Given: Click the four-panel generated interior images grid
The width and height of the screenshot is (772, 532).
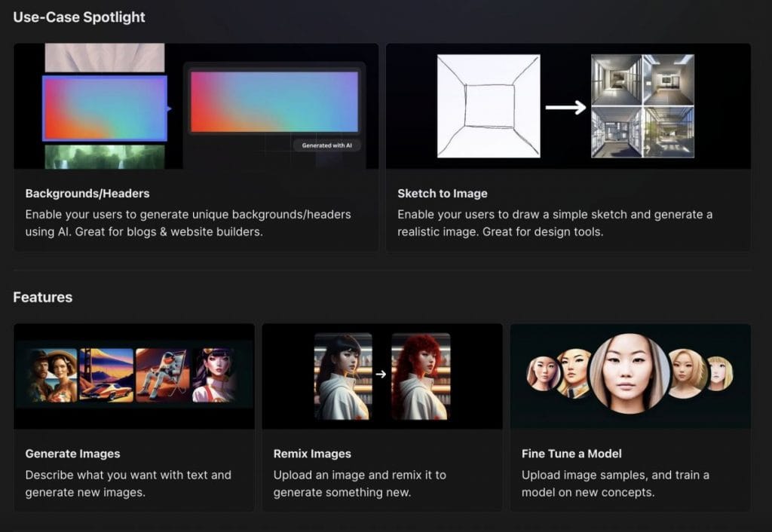Looking at the screenshot, I should [x=642, y=105].
